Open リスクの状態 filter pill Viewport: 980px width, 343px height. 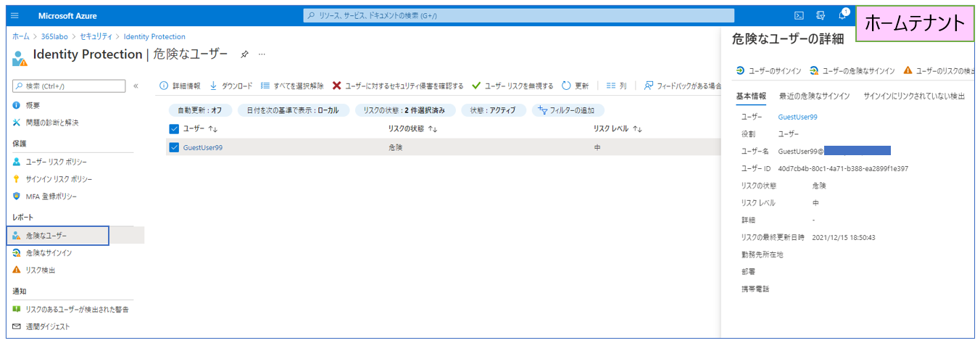(x=404, y=110)
